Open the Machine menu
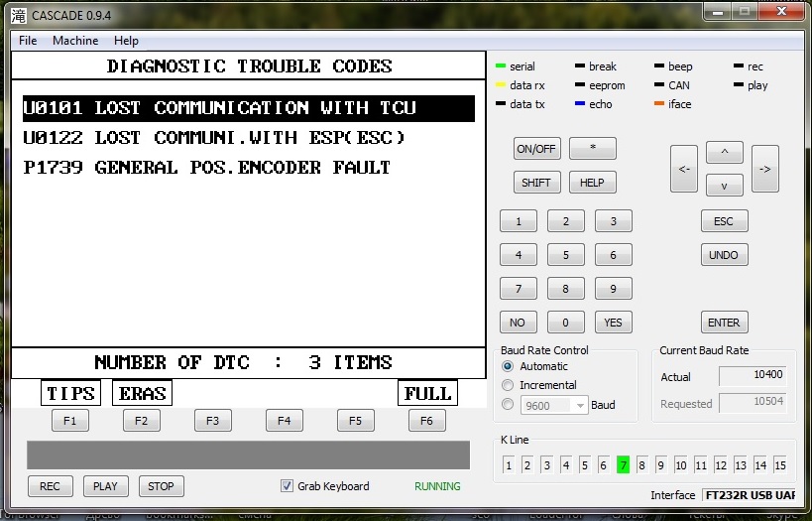Image resolution: width=812 pixels, height=521 pixels. pos(75,41)
